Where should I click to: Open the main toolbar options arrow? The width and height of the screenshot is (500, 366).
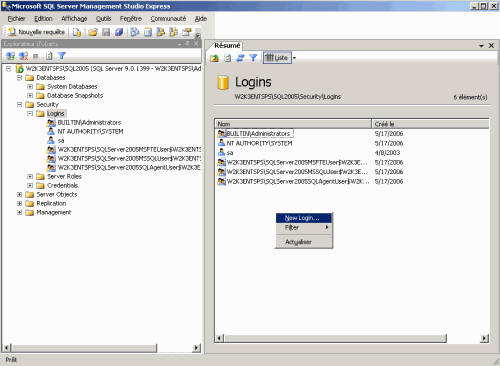[x=198, y=35]
